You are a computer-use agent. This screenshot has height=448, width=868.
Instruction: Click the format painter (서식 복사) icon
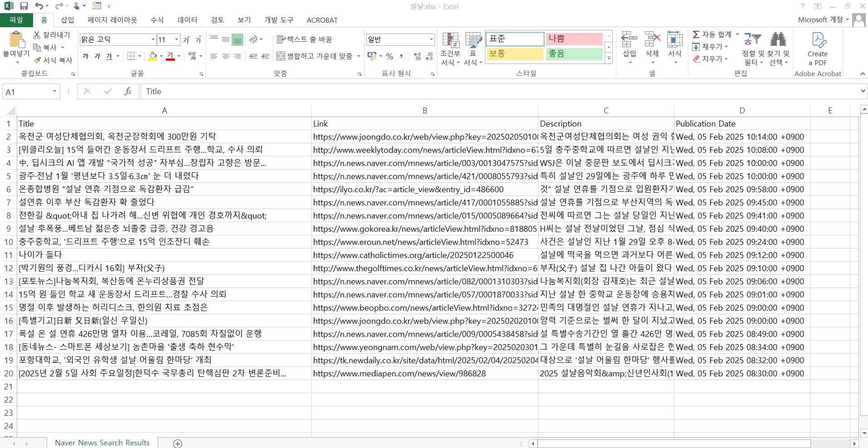(38, 60)
